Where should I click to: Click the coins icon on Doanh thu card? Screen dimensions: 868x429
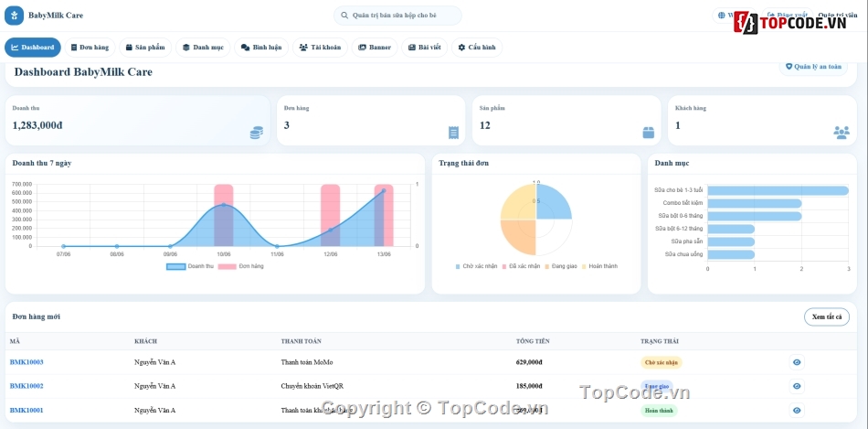pos(257,133)
